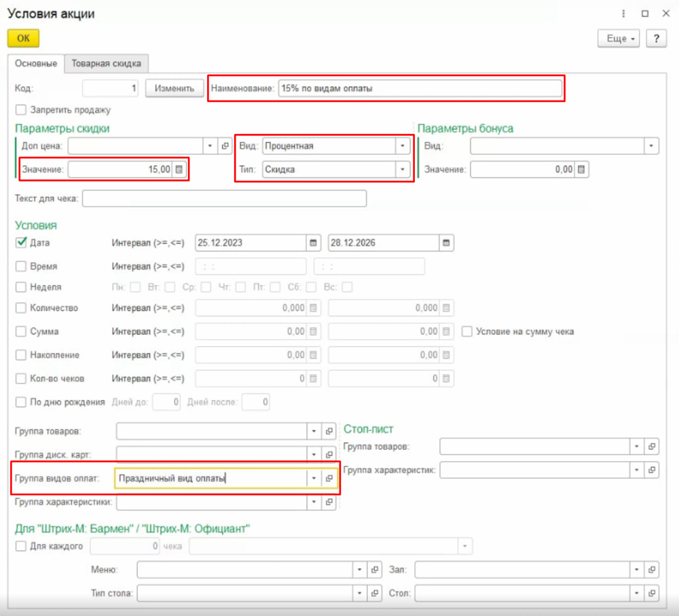The image size is (679, 616).
Task: Expand the Вид dropdown showing Процентная
Action: 403,146
